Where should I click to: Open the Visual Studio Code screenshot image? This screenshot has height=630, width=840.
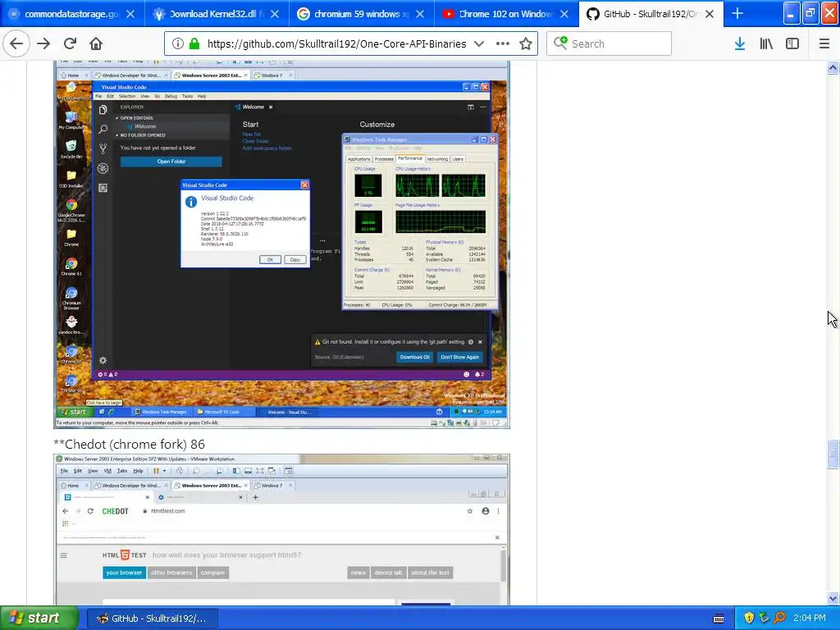click(282, 244)
